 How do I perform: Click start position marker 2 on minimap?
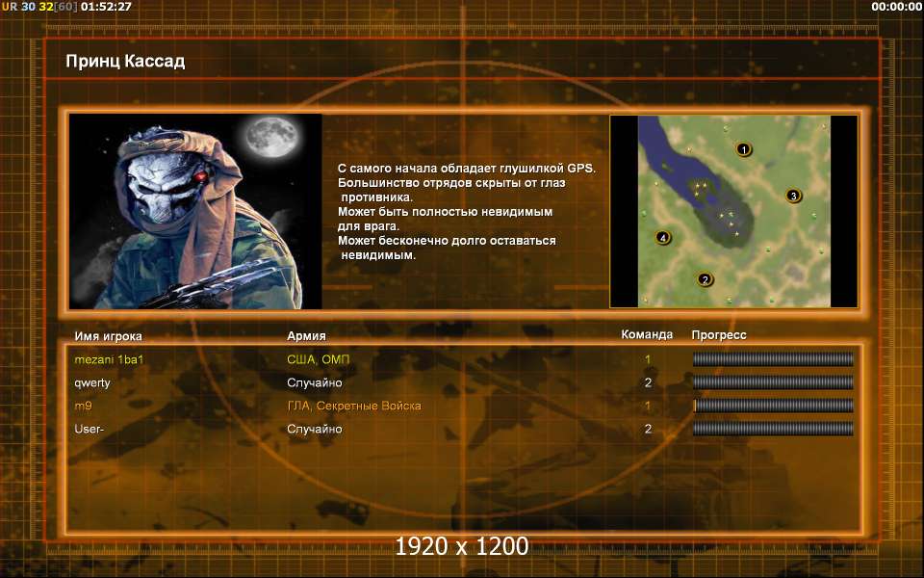(705, 279)
